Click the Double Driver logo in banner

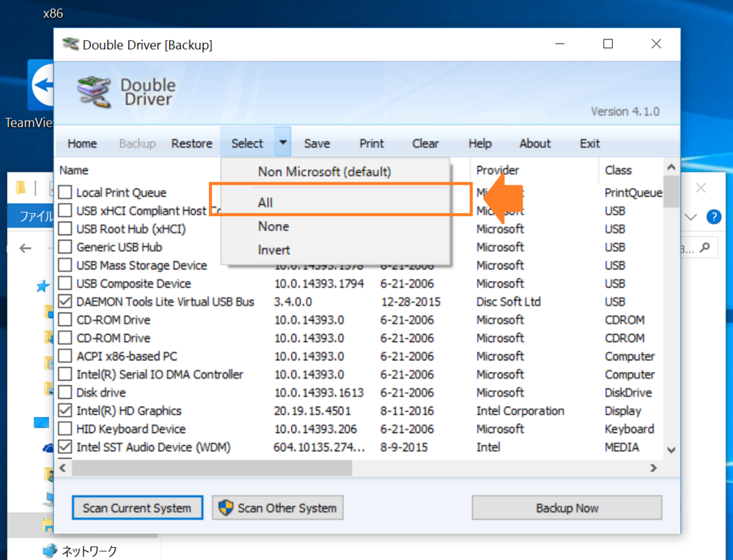pyautogui.click(x=94, y=92)
